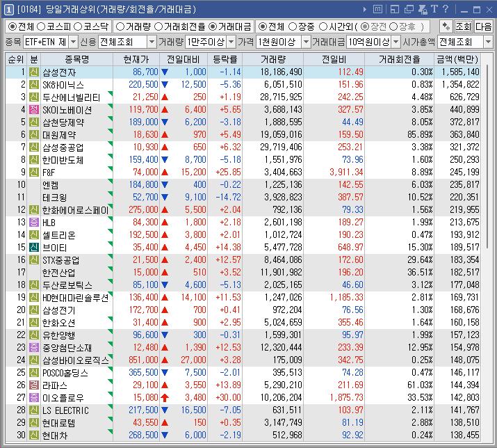Click the 신 badge on LS ELECTRIC row

tap(34, 410)
